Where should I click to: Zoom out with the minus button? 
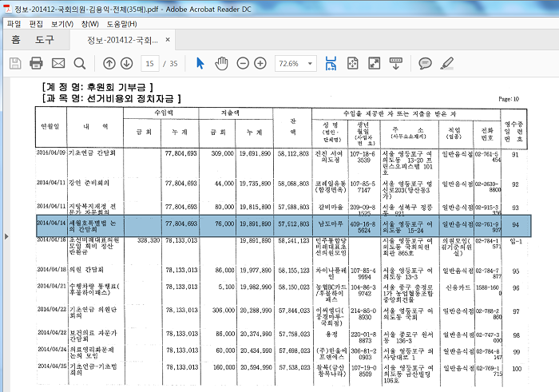[x=241, y=63]
